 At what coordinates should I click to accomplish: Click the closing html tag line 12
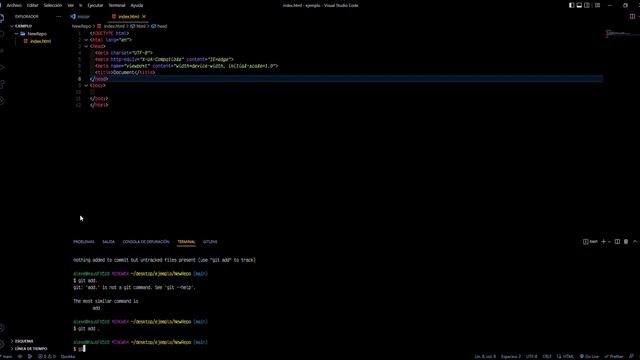tap(99, 105)
